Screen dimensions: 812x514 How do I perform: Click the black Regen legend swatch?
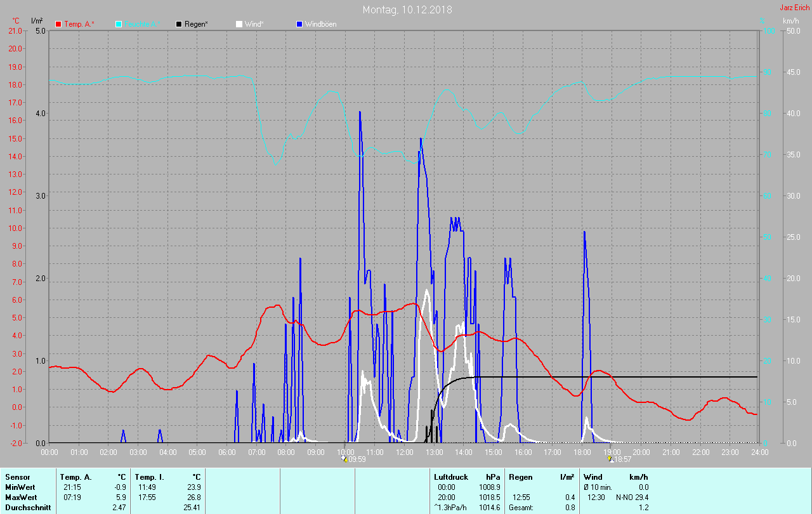pos(179,24)
